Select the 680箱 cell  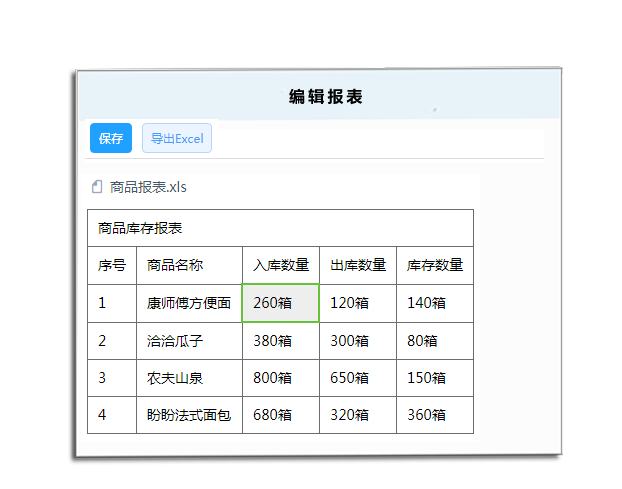click(x=280, y=415)
